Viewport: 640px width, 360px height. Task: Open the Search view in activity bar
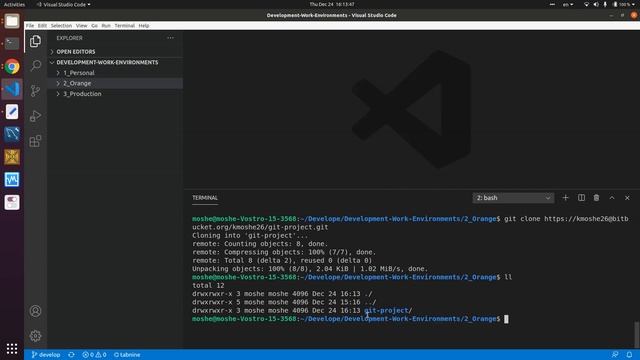click(x=36, y=66)
